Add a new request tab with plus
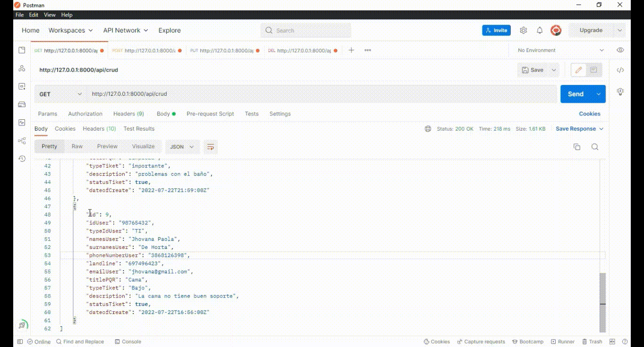Viewport: 644px width, 347px height. (x=351, y=50)
